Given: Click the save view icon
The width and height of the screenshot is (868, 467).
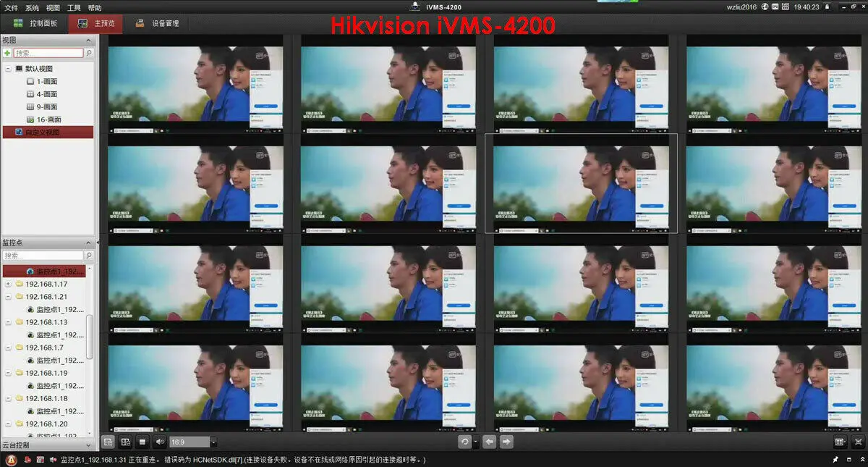Looking at the screenshot, I should tap(108, 442).
